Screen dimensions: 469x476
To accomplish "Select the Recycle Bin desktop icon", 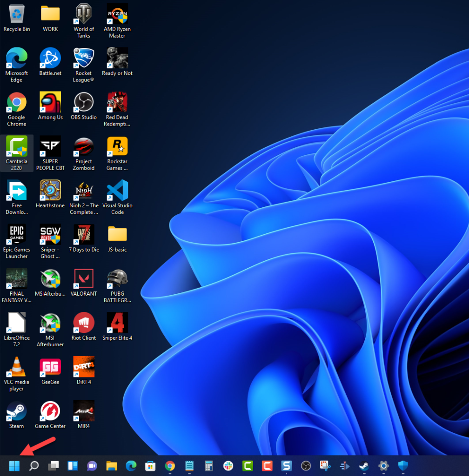I will pyautogui.click(x=17, y=18).
